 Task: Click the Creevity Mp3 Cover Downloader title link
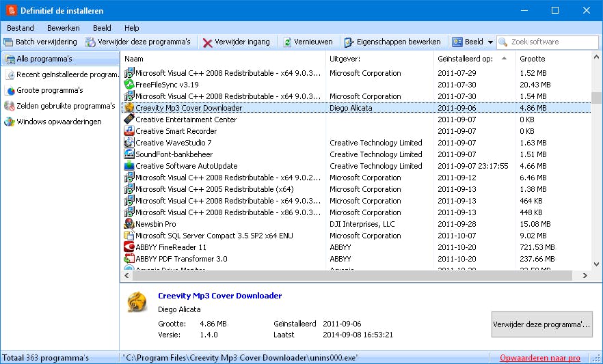(x=219, y=296)
